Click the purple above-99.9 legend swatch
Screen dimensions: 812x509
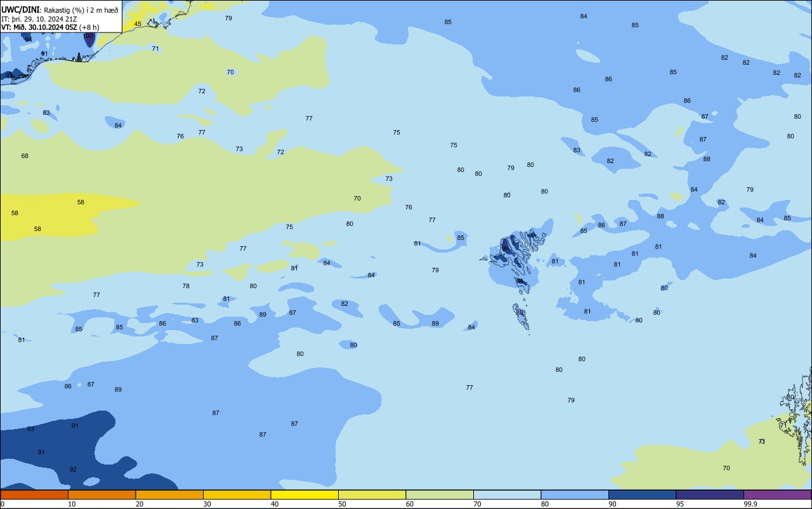coord(777,494)
